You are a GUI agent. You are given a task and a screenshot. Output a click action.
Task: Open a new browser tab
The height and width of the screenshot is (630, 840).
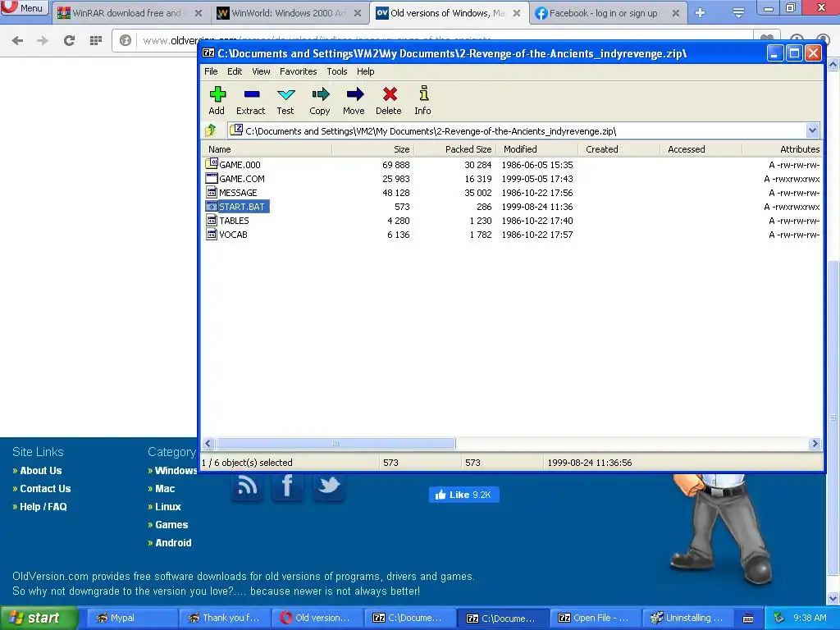click(x=701, y=13)
